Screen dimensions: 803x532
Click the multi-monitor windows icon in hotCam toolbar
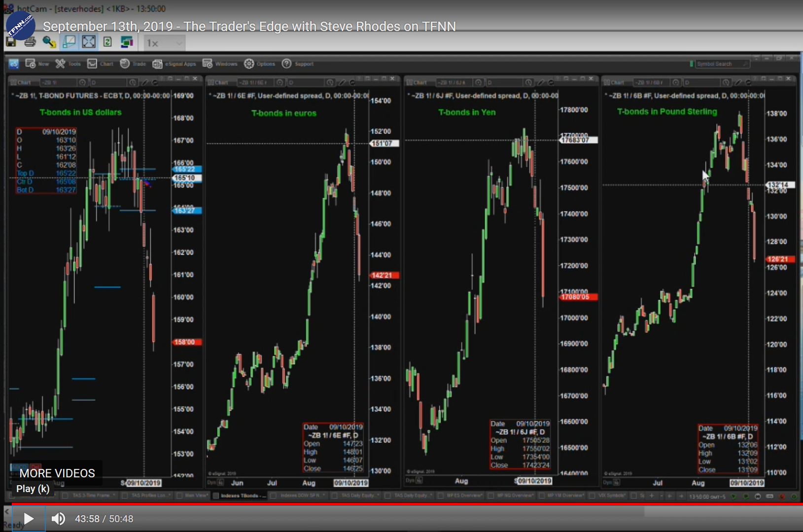127,42
